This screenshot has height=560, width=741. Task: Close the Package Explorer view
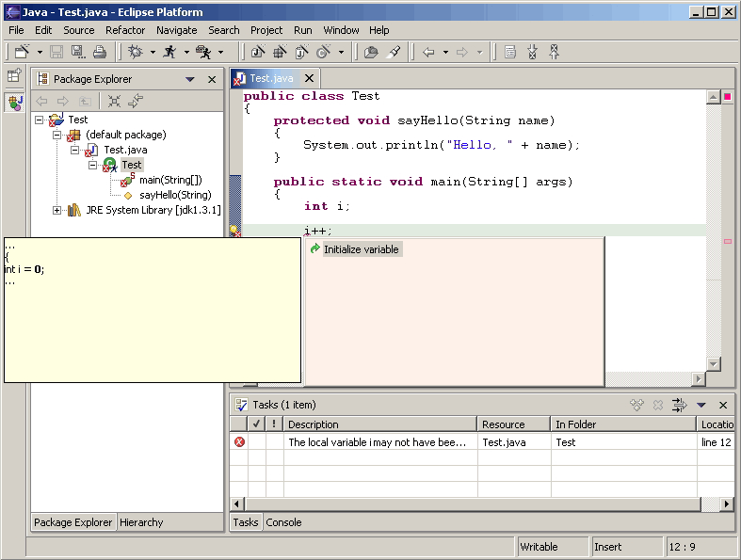[212, 79]
